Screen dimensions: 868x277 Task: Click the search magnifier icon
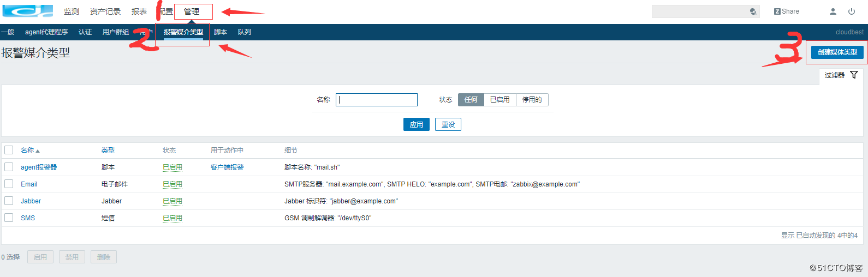(x=753, y=11)
